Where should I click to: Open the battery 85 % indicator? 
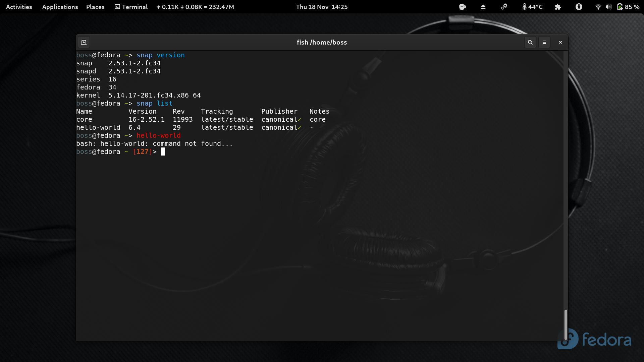(x=628, y=7)
